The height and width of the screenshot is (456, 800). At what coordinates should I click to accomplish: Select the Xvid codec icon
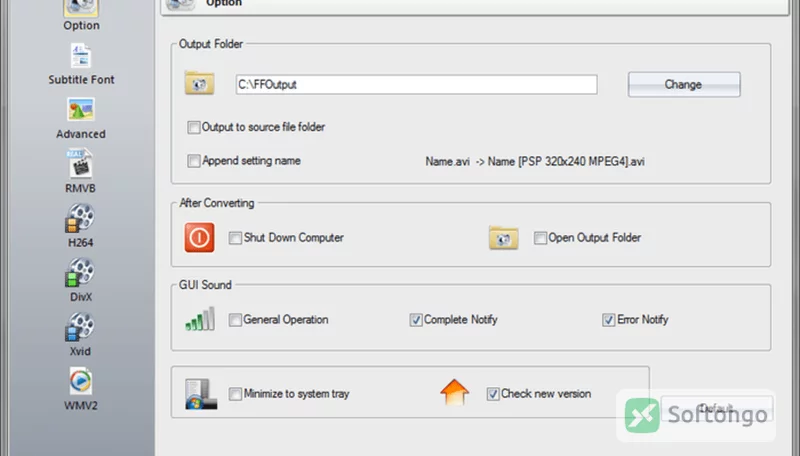tap(80, 327)
